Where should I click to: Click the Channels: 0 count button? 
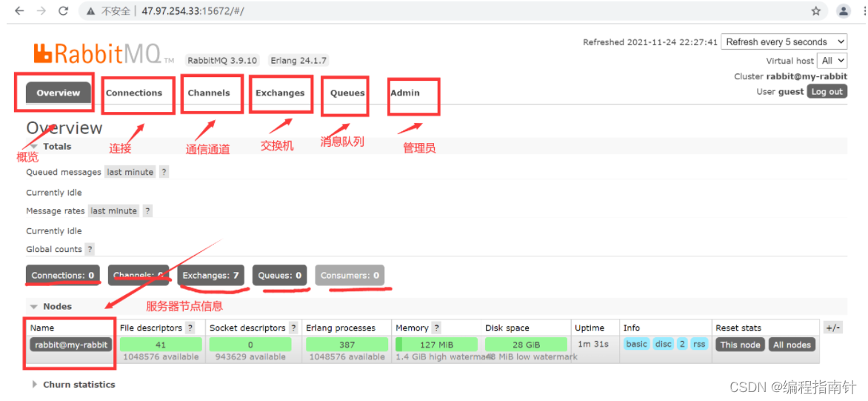[x=138, y=275]
